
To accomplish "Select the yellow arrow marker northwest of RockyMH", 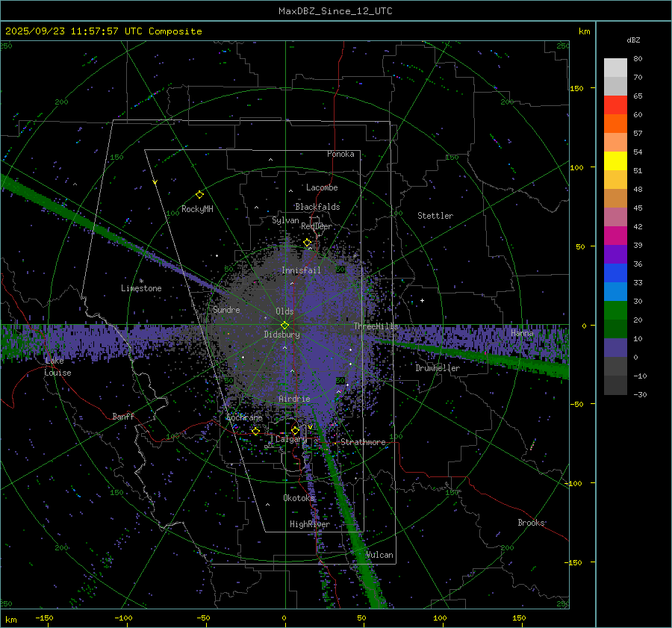I will [x=155, y=182].
